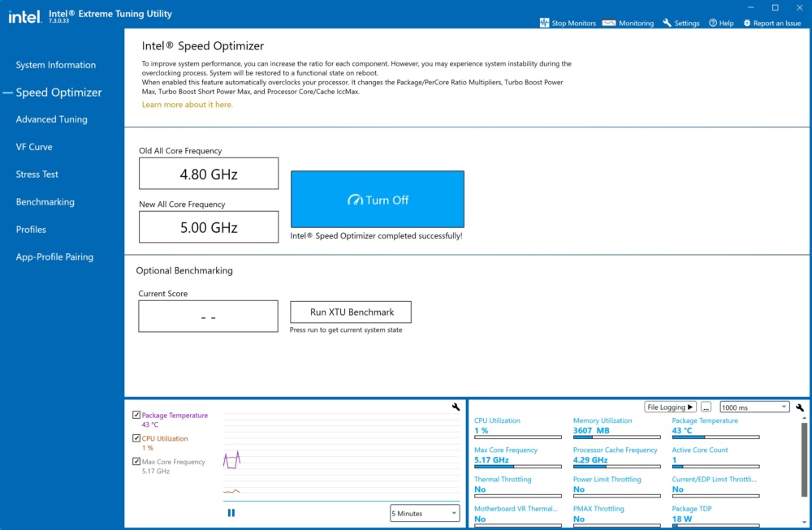Close the Intel XTU window

[800, 7]
